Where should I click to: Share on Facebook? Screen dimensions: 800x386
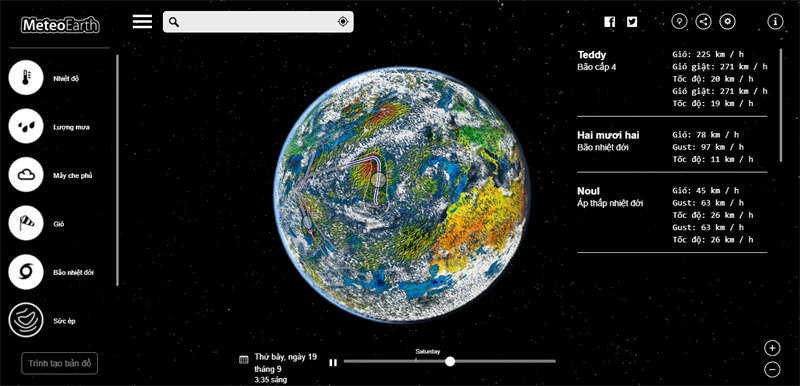coord(610,21)
